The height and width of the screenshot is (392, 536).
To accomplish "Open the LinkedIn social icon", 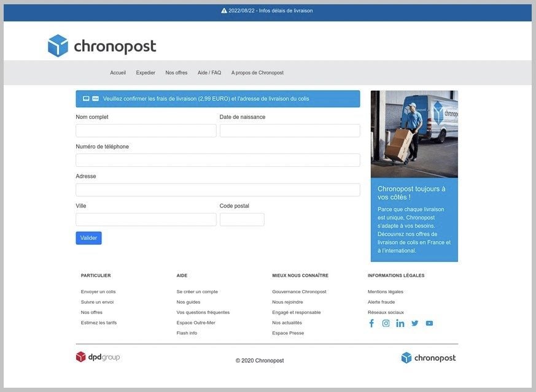I will (400, 323).
